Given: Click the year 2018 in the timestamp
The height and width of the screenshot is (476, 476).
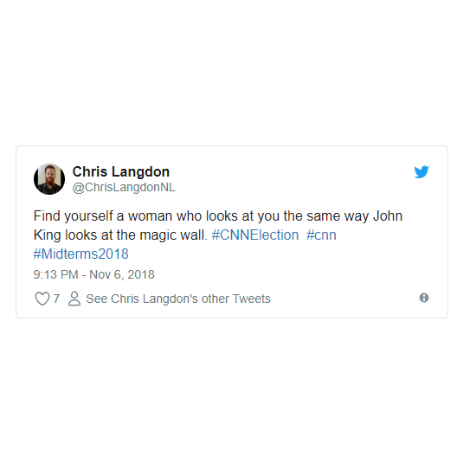Looking at the screenshot, I should pyautogui.click(x=141, y=274).
